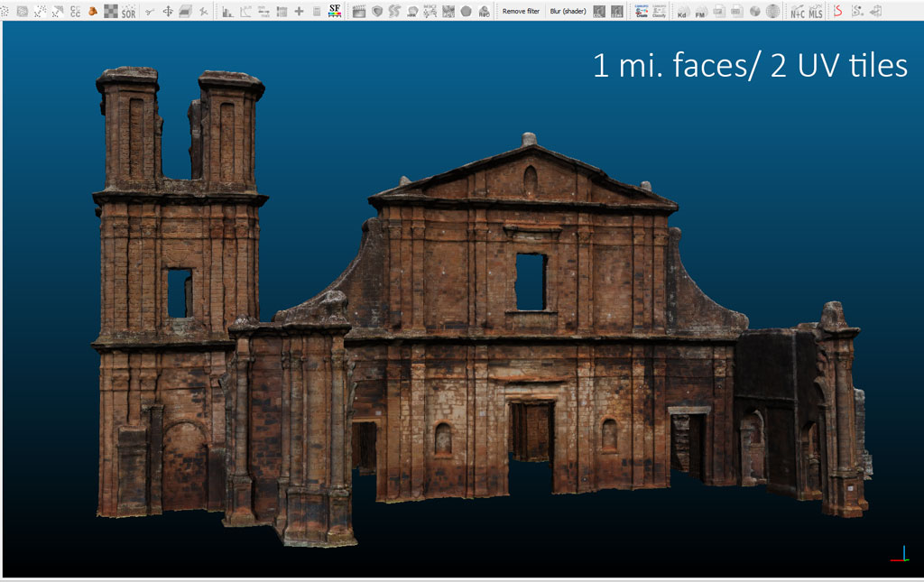The height and width of the screenshot is (582, 924).
Task: Click the Blur (shader) button
Action: (x=568, y=11)
